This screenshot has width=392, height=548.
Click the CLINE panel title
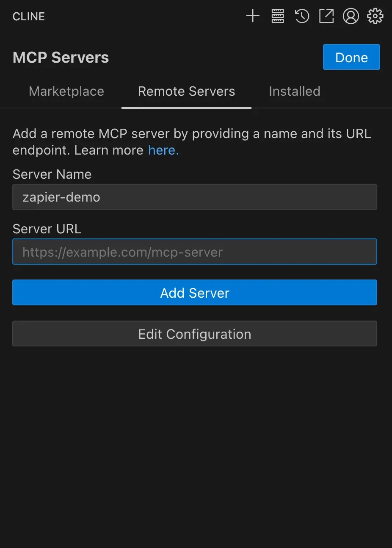(x=29, y=17)
